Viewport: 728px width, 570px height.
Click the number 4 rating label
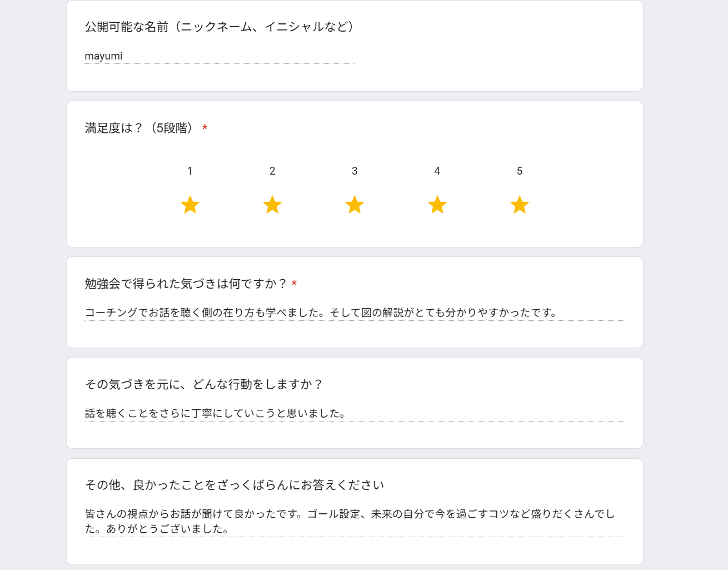437,171
